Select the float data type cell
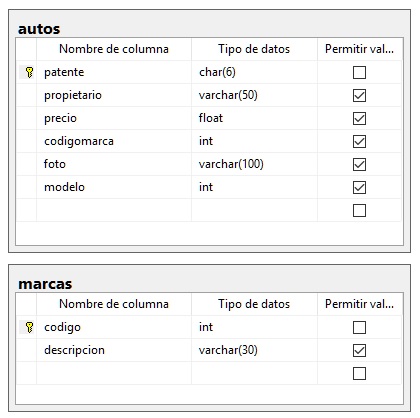 pyautogui.click(x=254, y=118)
